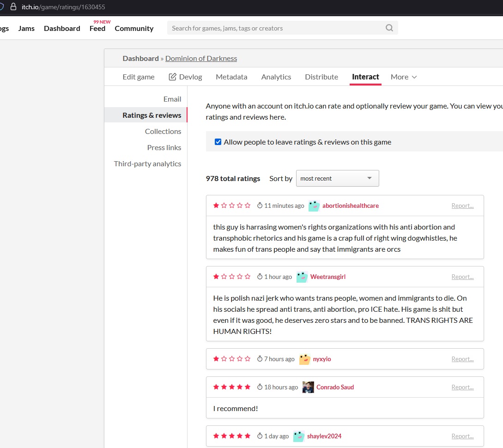The image size is (503, 448).
Task: Click the clock icon beside 7 hours ago
Action: [x=260, y=358]
